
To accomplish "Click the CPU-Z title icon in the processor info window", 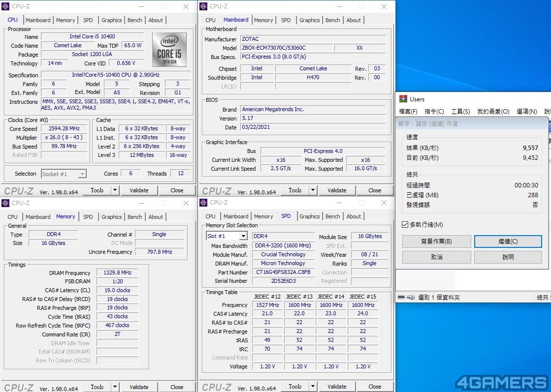I will pos(5,6).
